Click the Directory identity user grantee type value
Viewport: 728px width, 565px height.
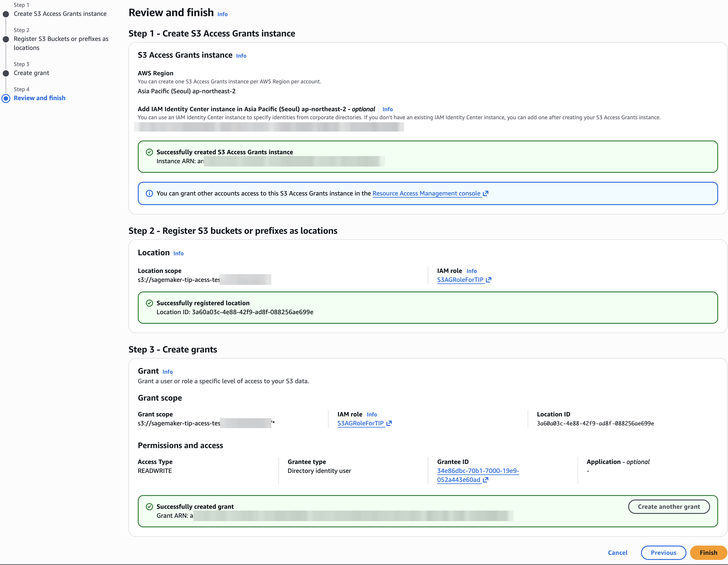[x=319, y=471]
